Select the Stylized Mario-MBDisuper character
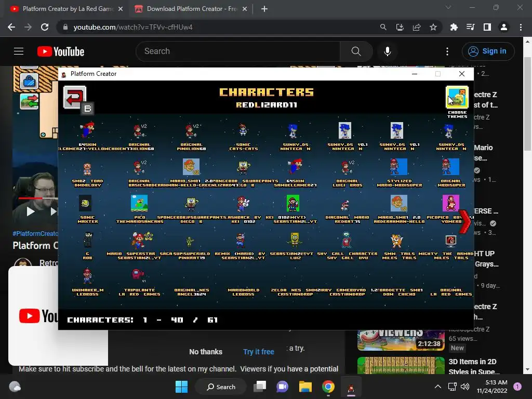Screen dimensions: 532x399 (x=399, y=167)
